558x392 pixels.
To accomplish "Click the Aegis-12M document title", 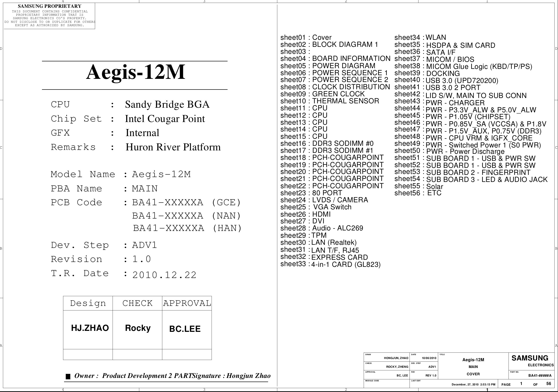I will click(x=136, y=72).
